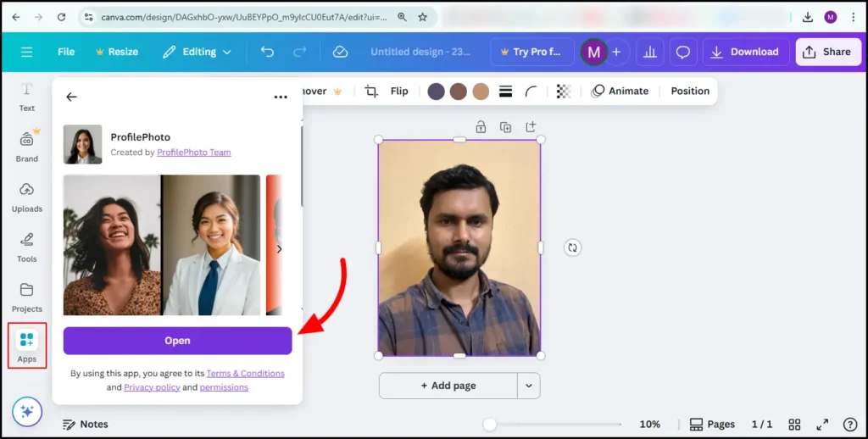Open the Tools panel in sidebar
This screenshot has width=868, height=439.
(x=26, y=247)
